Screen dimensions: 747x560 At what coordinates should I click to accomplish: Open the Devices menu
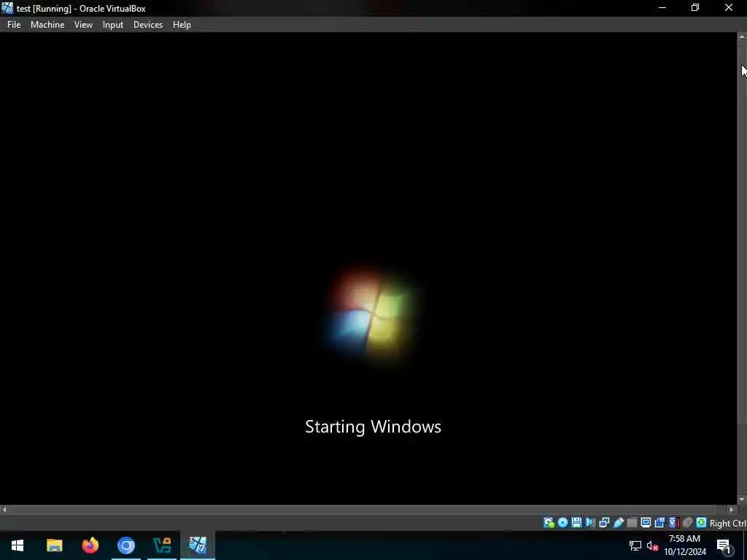147,25
